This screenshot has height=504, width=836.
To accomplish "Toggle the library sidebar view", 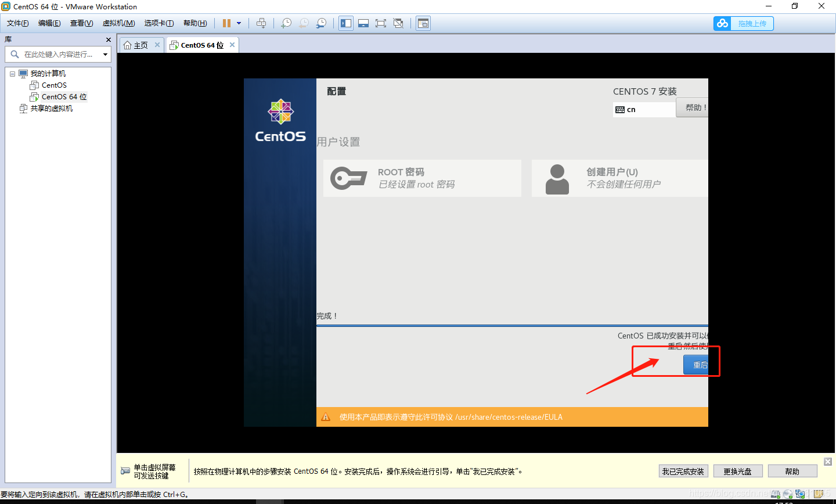I will (346, 23).
